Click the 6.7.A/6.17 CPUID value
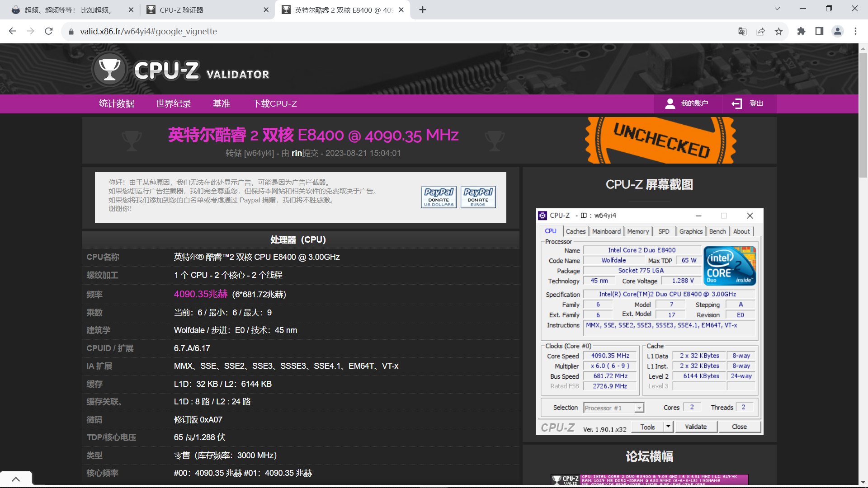 pyautogui.click(x=192, y=348)
